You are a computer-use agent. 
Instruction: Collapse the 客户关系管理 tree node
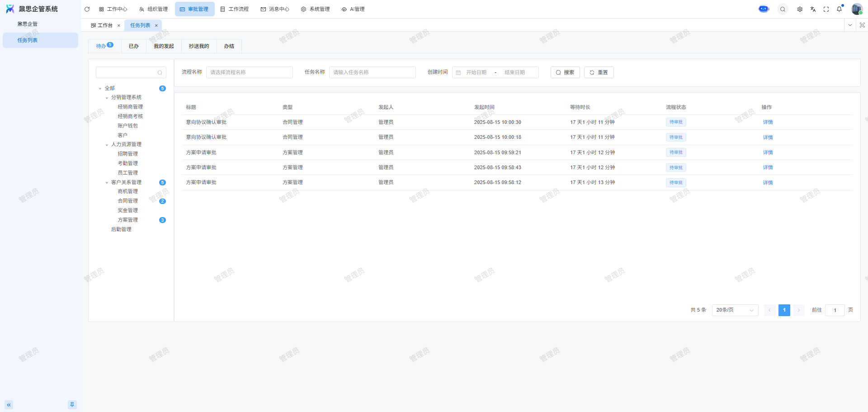[107, 183]
